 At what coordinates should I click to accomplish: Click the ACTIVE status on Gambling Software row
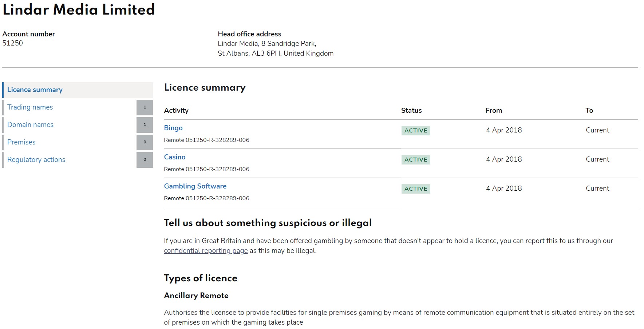click(x=416, y=189)
